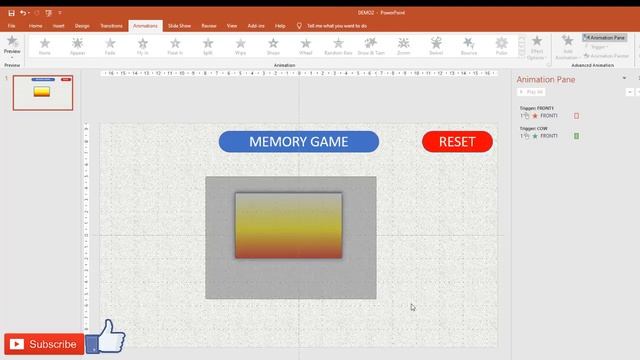This screenshot has height=360, width=640.
Task: Open Animation group dialog launcher
Action: coord(548,65)
